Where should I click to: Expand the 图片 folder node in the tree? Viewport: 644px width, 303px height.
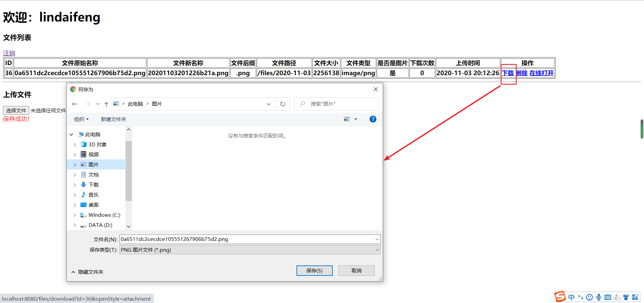[75, 165]
